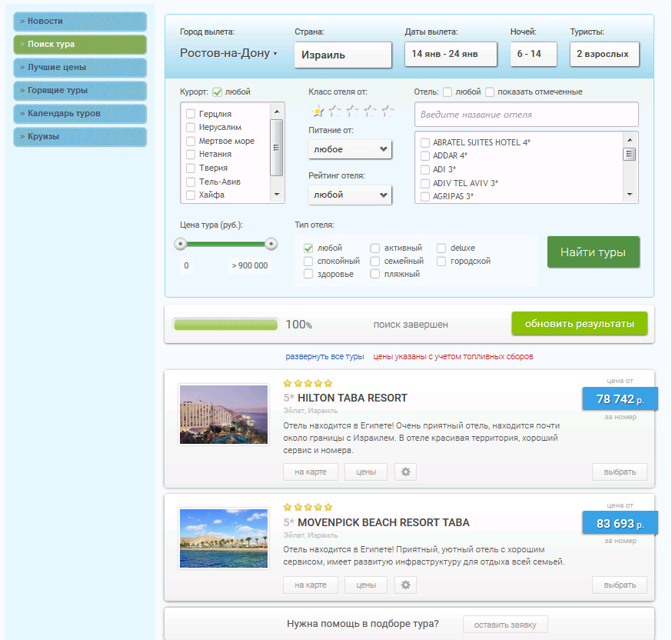Screen dimensions: 672x640
Task: Toggle hotel 'любой' checkbox
Action: pyautogui.click(x=447, y=92)
